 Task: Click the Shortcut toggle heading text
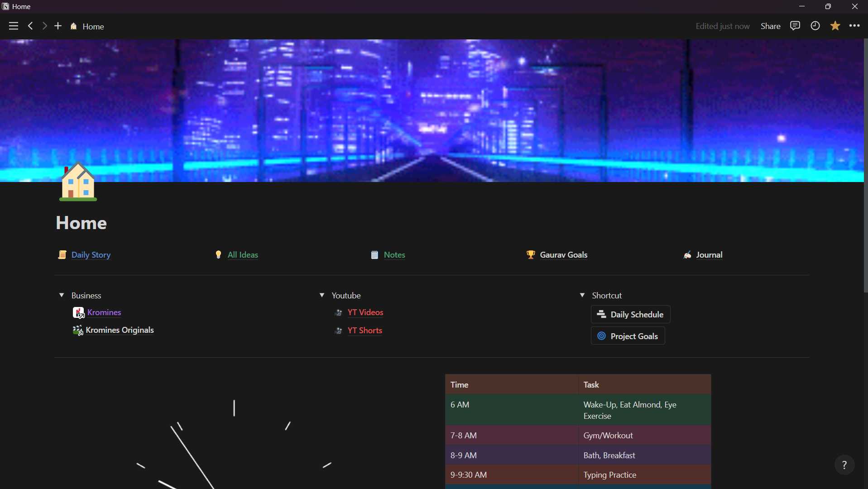(607, 296)
